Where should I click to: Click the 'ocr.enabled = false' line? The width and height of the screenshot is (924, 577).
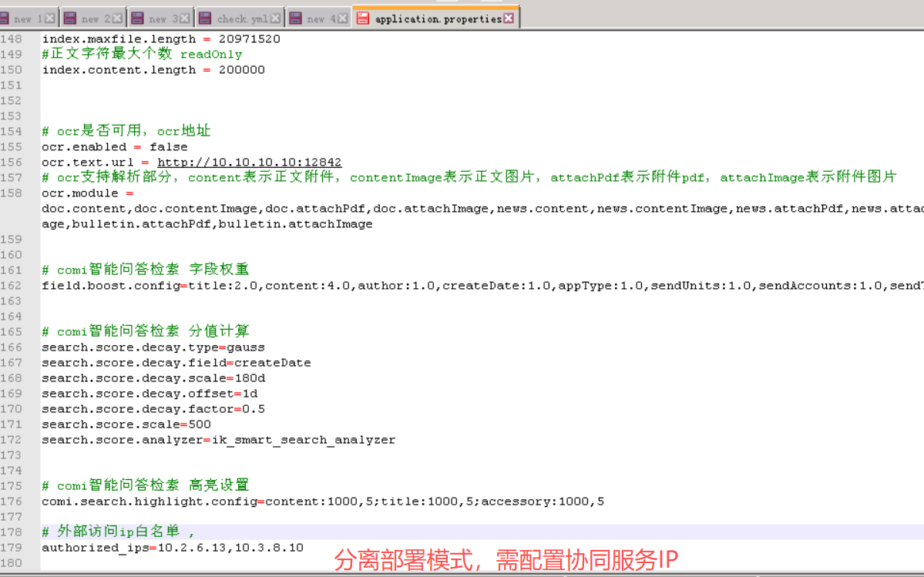(115, 146)
